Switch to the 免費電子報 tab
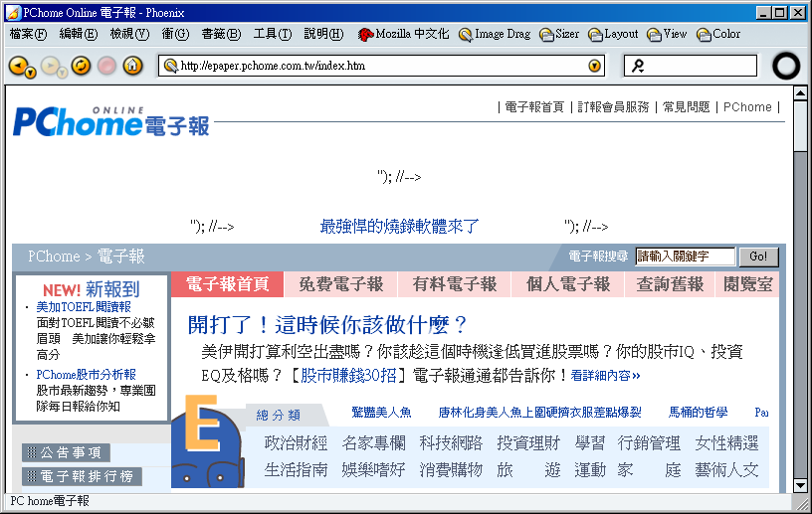The width and height of the screenshot is (812, 514). pos(340,284)
